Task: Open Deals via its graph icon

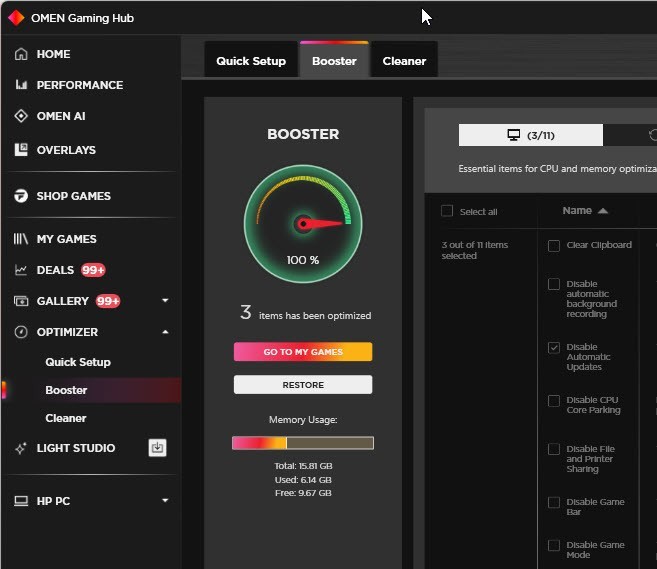Action: pos(21,270)
